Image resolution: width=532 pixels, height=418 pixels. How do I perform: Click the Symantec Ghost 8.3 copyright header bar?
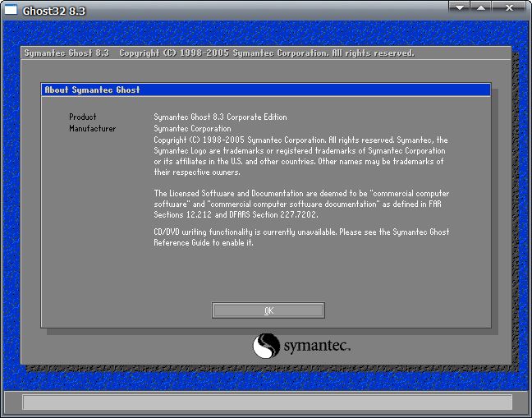[218, 53]
